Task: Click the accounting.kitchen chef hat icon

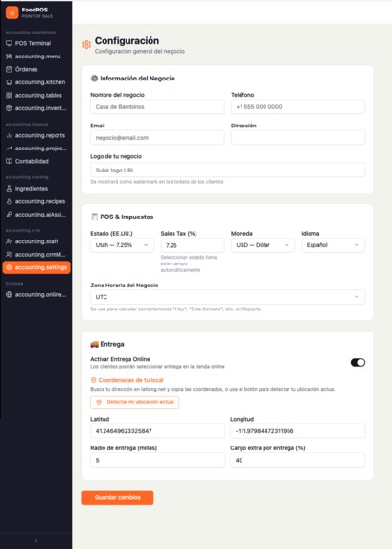Action: (x=9, y=82)
